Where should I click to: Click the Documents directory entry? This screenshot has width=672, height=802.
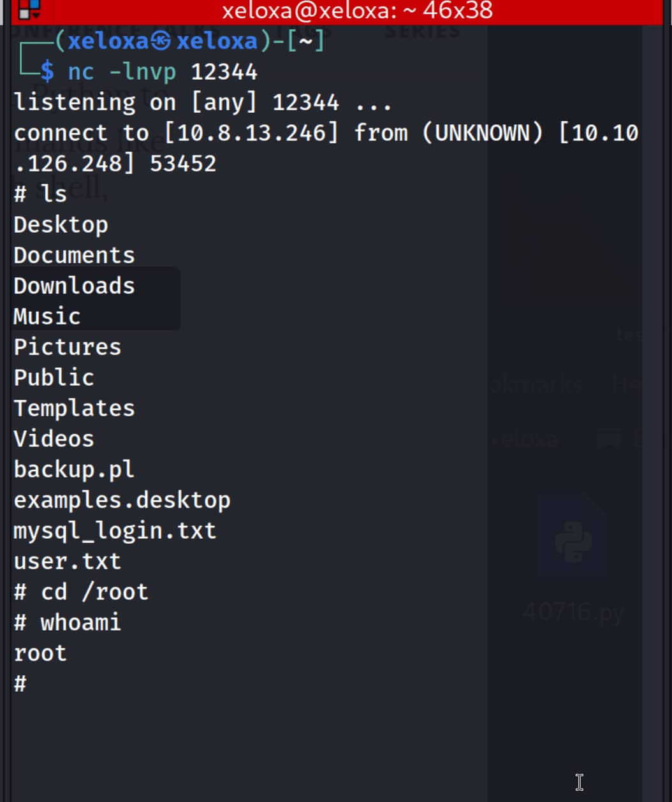(75, 256)
